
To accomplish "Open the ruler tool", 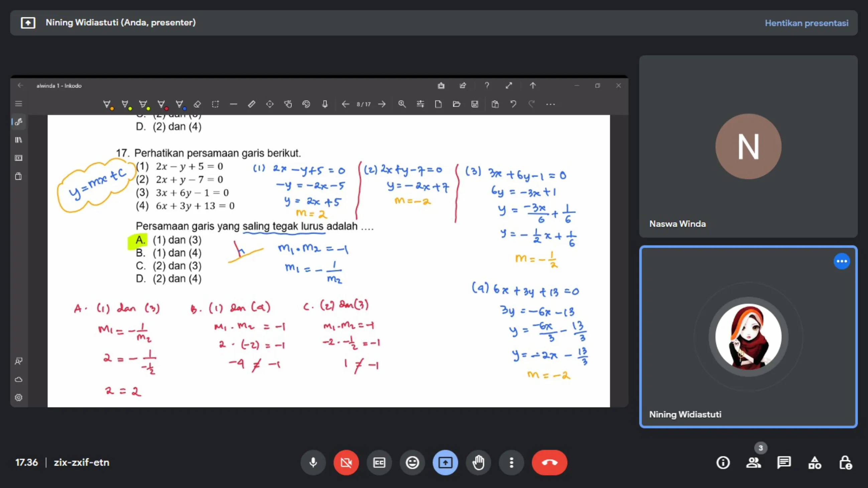I will click(x=251, y=104).
